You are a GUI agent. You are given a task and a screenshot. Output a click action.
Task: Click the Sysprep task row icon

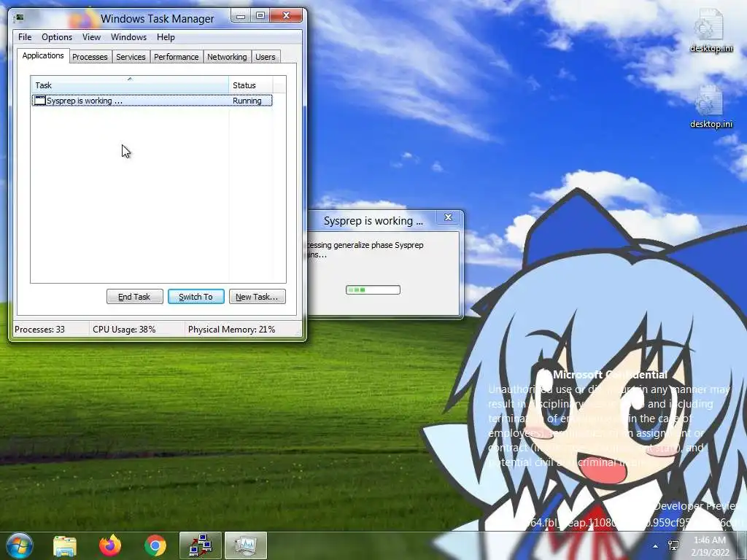(x=40, y=101)
